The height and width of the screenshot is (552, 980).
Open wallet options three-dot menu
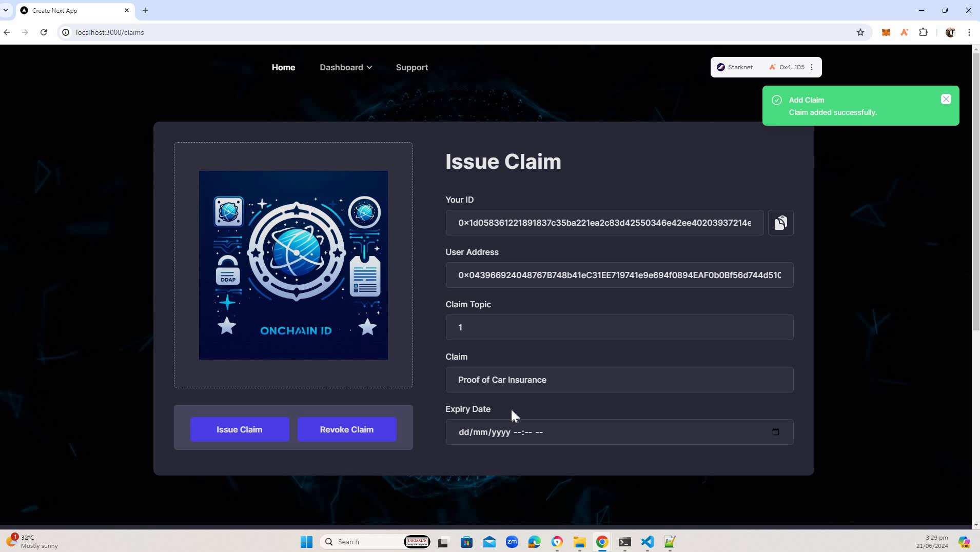[x=812, y=67]
